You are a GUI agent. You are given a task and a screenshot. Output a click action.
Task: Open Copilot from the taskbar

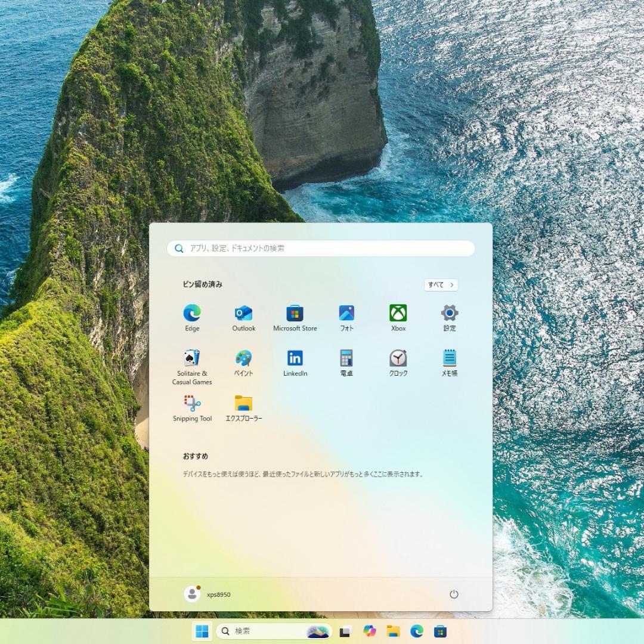tap(369, 631)
